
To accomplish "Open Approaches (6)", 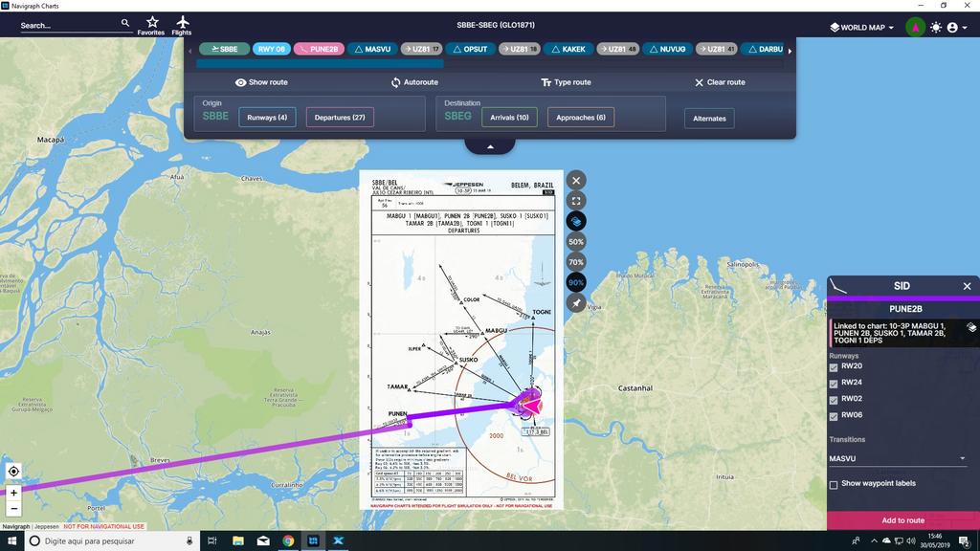I will [x=581, y=118].
